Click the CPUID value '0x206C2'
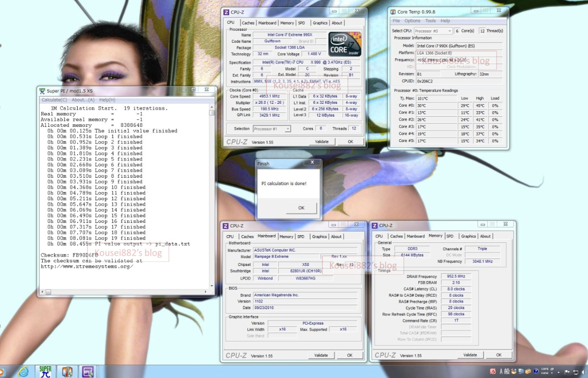The height and width of the screenshot is (378, 588). tap(459, 80)
